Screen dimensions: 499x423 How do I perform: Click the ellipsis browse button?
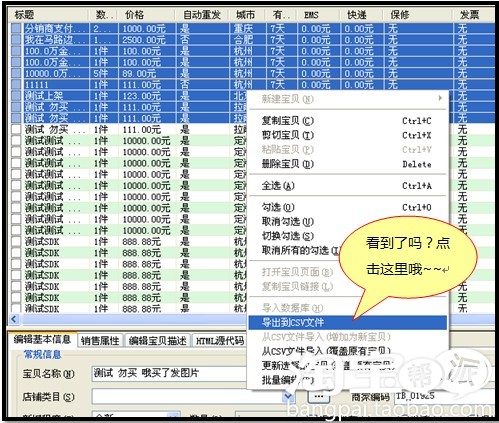coord(319,396)
